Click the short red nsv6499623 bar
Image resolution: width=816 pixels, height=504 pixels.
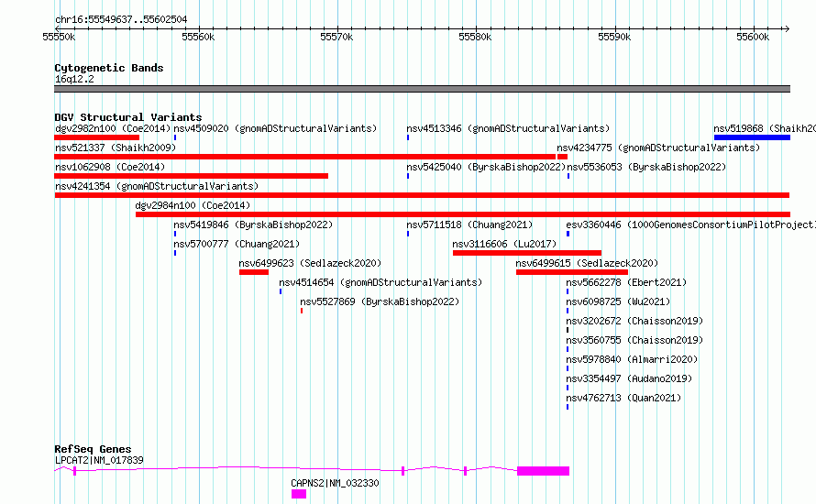254,272
